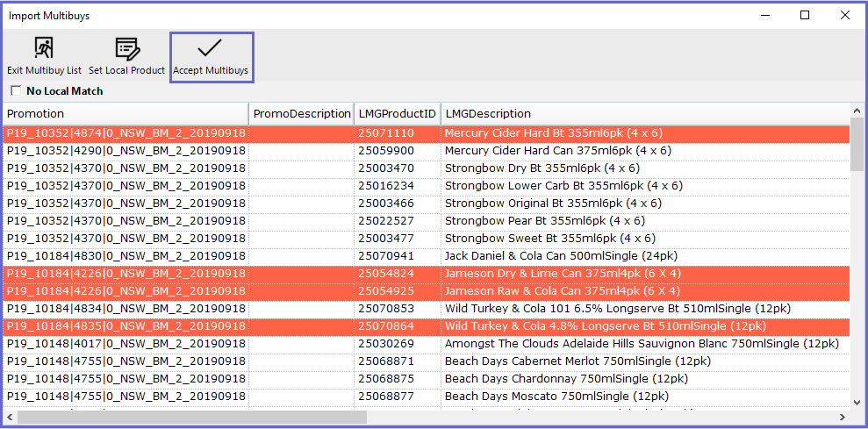
Task: Sort by the Promotion column header
Action: click(126, 114)
